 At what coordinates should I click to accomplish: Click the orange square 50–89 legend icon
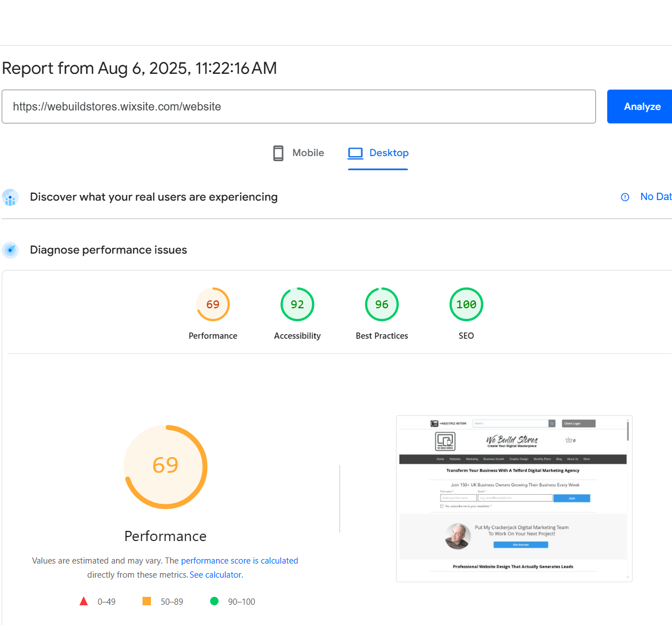[147, 601]
